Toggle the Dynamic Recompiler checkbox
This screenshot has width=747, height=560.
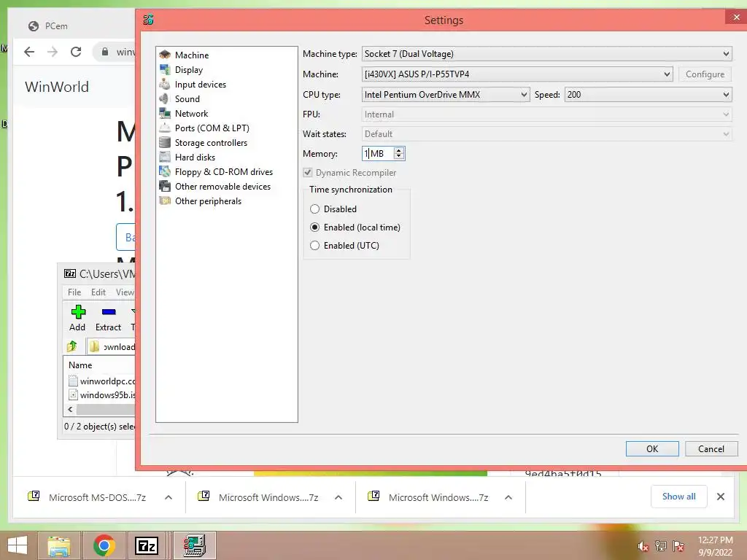(x=308, y=172)
